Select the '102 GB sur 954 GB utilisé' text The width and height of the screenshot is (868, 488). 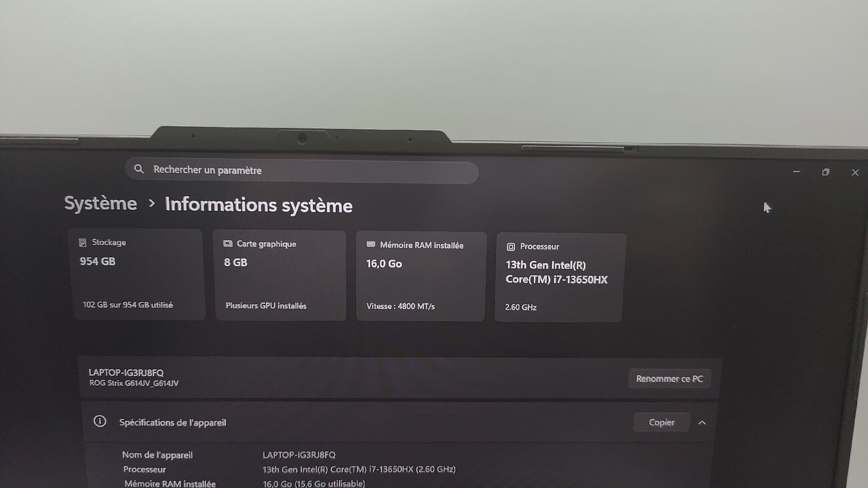point(128,305)
